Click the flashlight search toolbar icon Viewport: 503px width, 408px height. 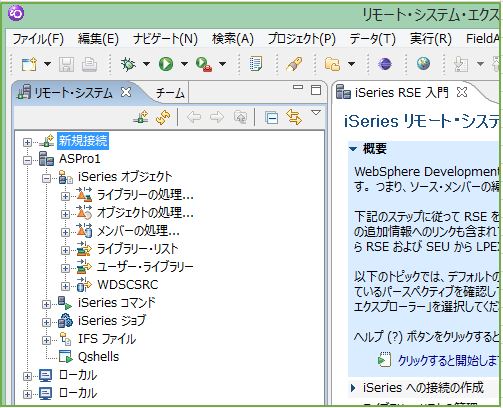[294, 64]
